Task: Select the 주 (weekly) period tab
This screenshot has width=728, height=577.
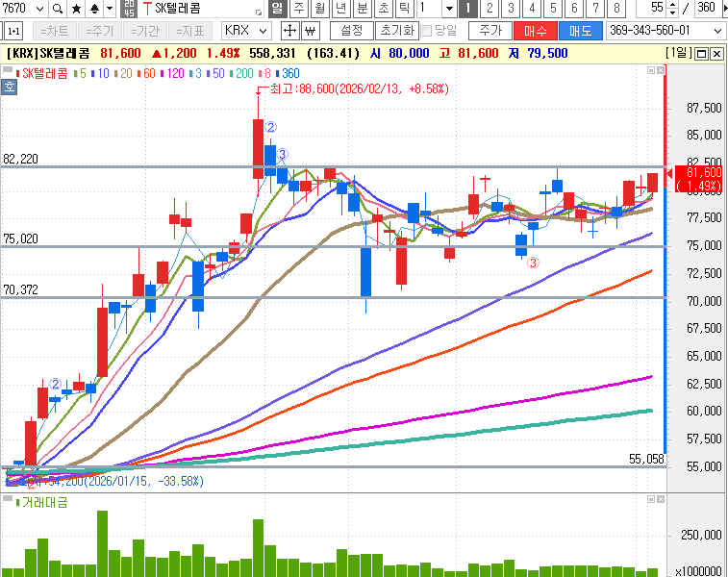Action: click(x=299, y=9)
